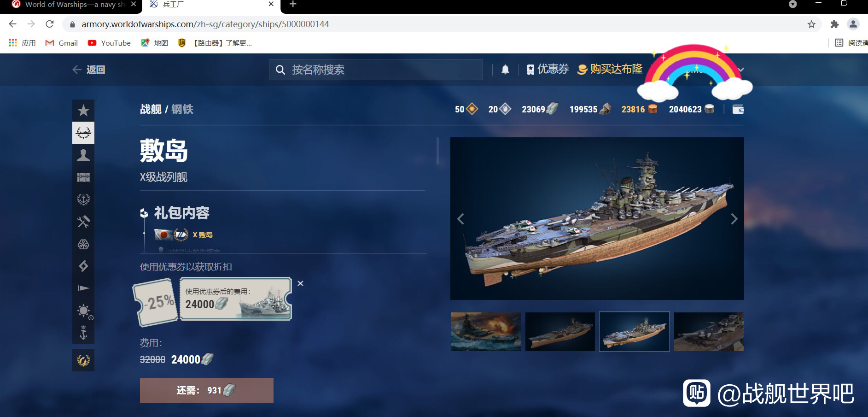
Task: Go back in browser history
Action: [13, 24]
